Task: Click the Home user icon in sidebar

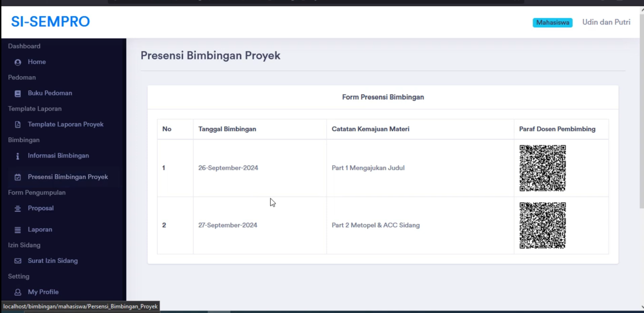Action: [18, 62]
